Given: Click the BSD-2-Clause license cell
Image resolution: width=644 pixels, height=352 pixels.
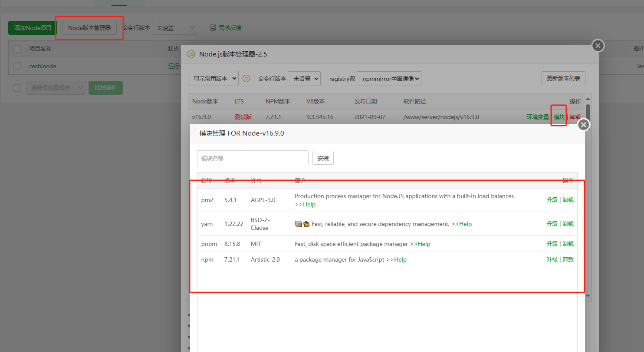Looking at the screenshot, I should coord(260,224).
